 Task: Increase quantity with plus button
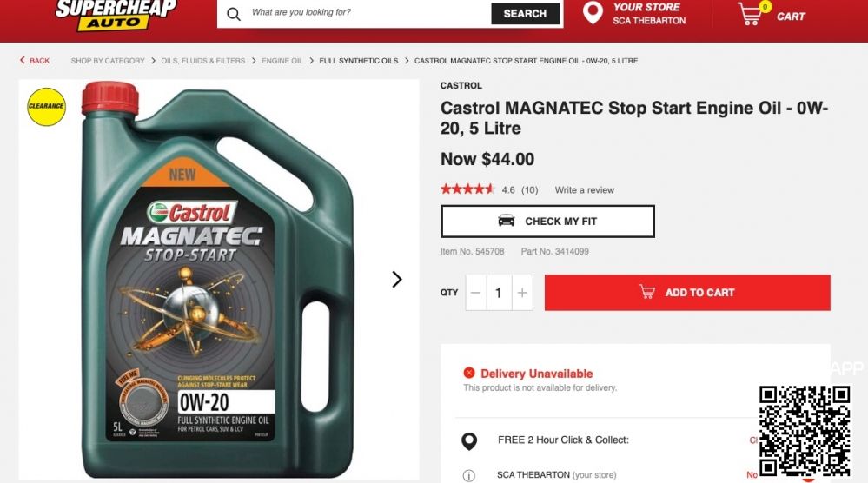[x=522, y=293]
